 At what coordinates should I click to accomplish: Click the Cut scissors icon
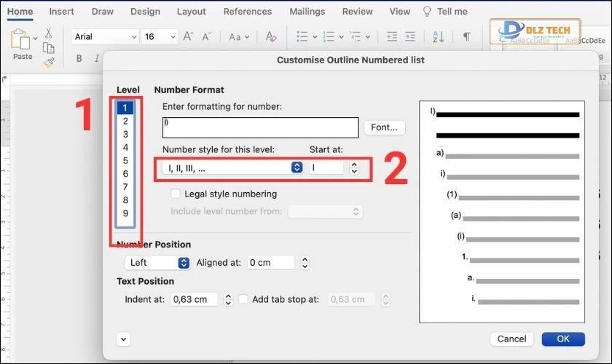(x=48, y=33)
